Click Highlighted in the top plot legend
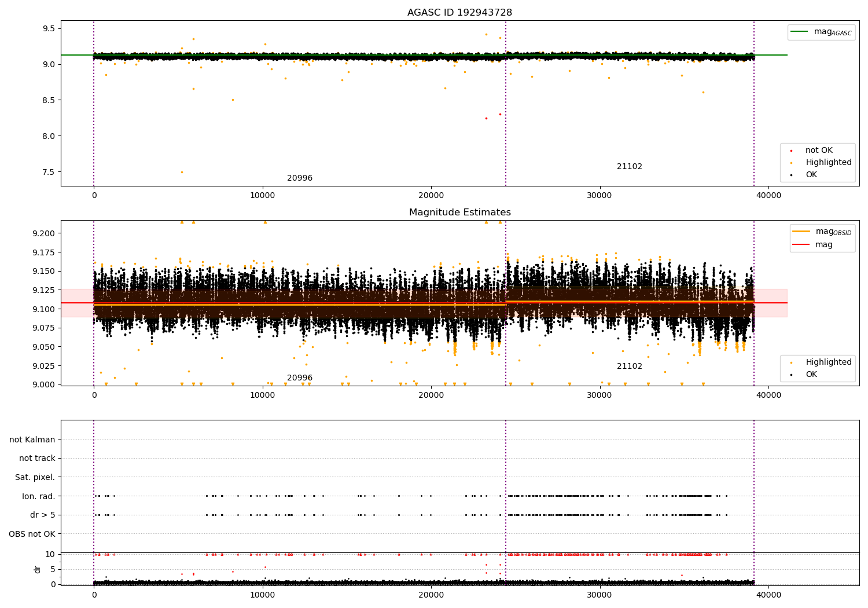Viewport: 868px width, 608px height. 828,163
